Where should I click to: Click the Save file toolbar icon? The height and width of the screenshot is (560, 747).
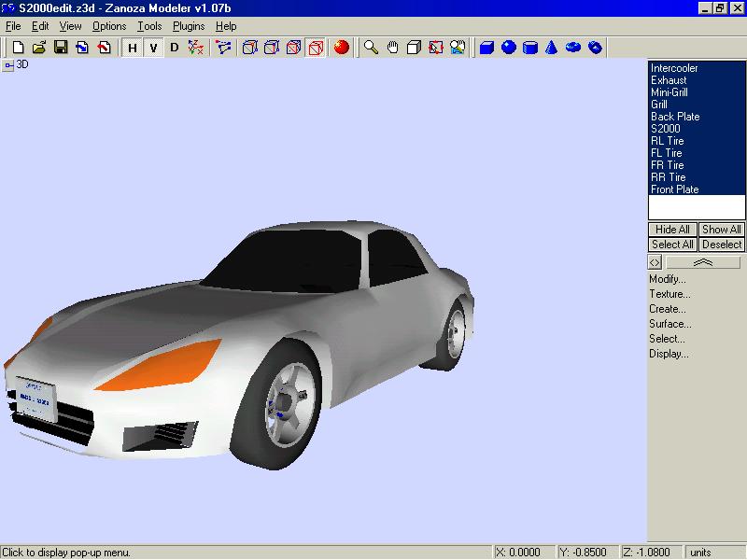[61, 48]
